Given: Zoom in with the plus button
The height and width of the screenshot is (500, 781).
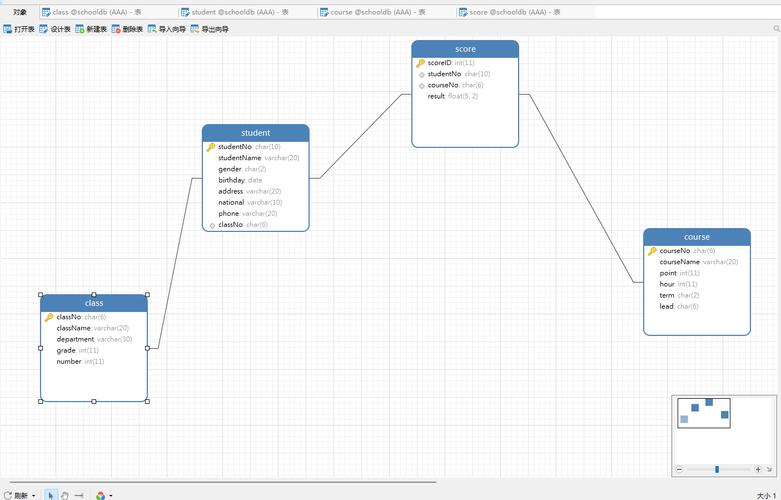Looking at the screenshot, I should click(758, 469).
